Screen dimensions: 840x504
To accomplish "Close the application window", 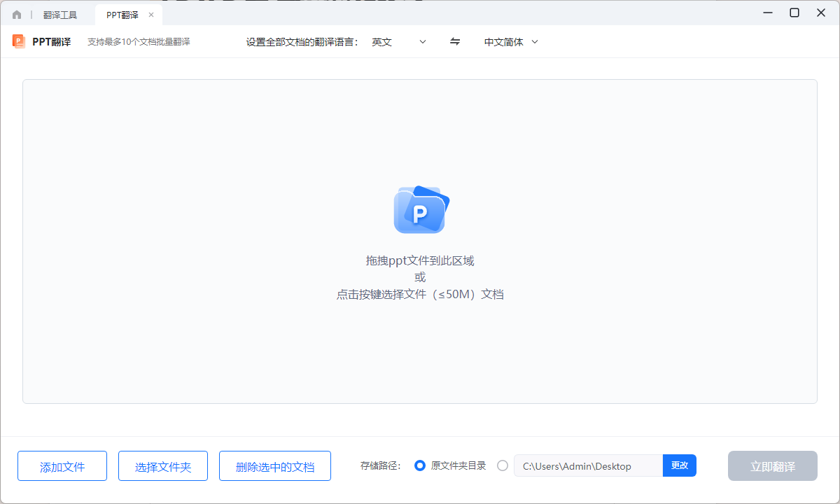I will [821, 13].
